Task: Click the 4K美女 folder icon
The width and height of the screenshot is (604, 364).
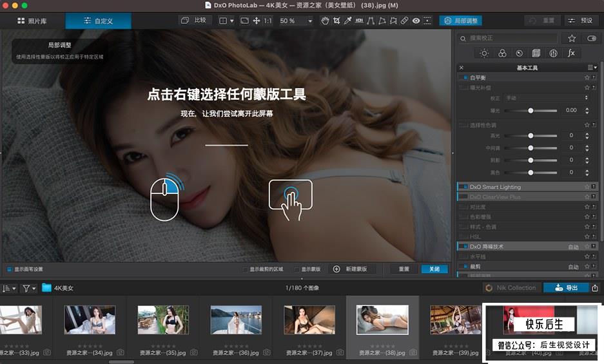Action: coord(46,288)
